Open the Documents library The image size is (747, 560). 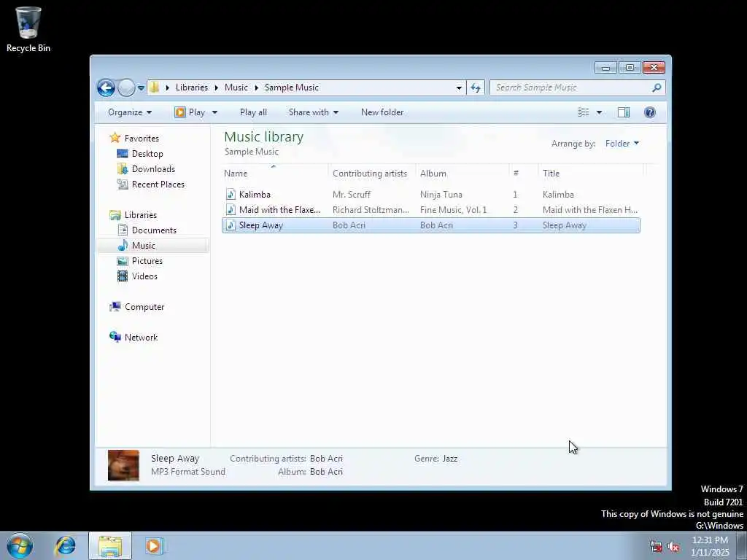click(x=154, y=230)
